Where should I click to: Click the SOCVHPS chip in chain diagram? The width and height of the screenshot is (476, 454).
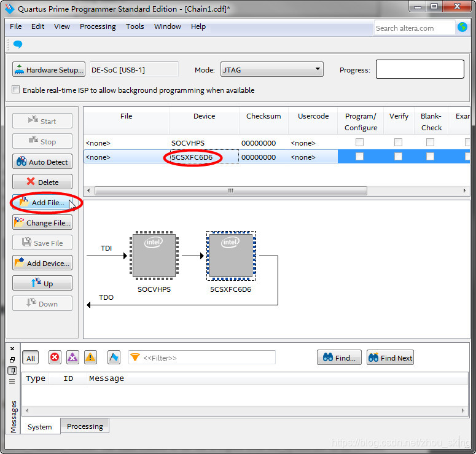(x=154, y=256)
